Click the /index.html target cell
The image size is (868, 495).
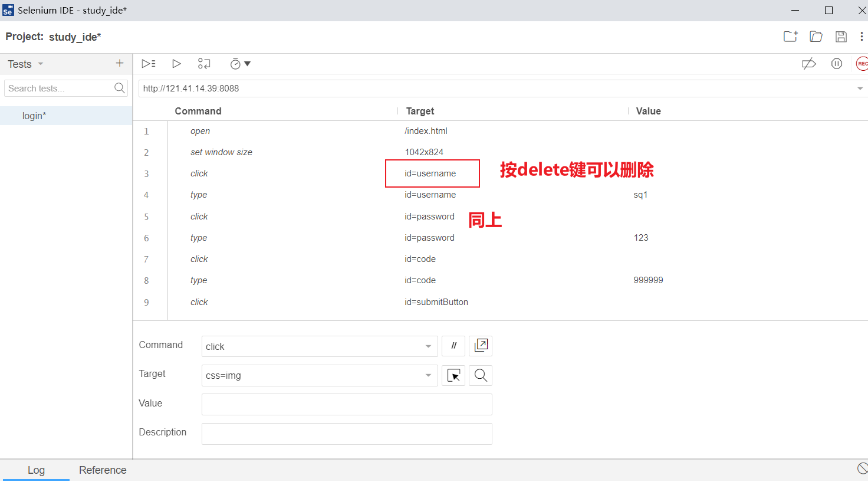426,131
